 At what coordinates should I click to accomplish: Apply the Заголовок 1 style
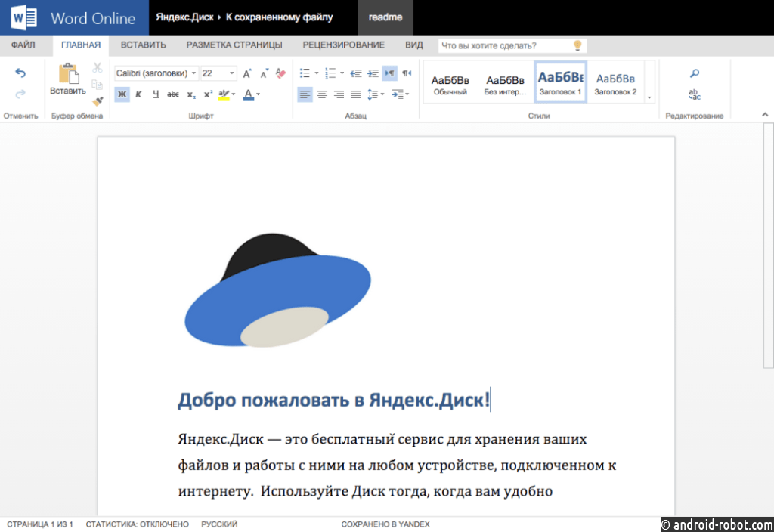[x=560, y=82]
